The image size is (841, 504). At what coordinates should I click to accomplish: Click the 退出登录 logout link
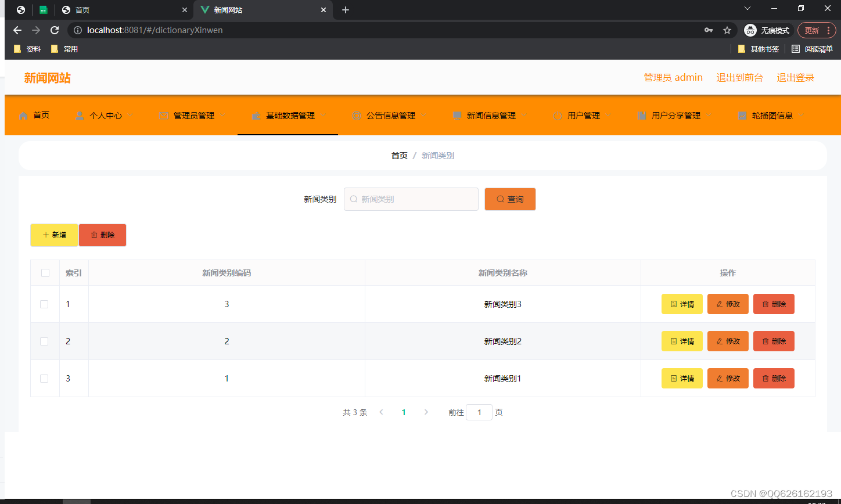click(796, 78)
